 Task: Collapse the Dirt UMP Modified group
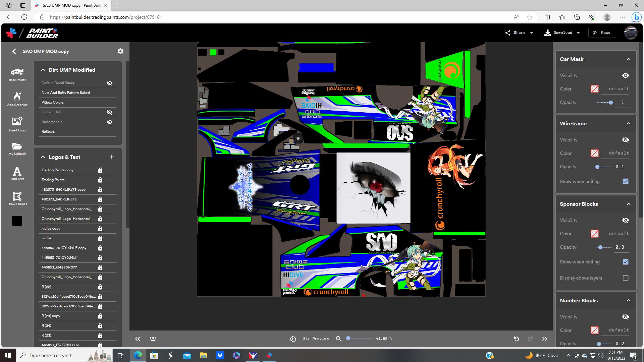point(43,69)
